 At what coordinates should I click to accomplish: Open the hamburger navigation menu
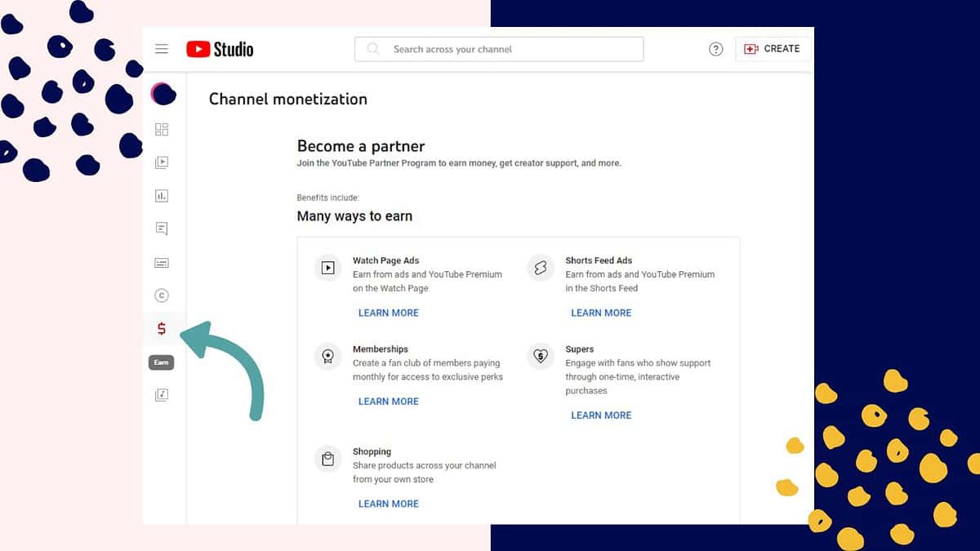click(x=162, y=49)
